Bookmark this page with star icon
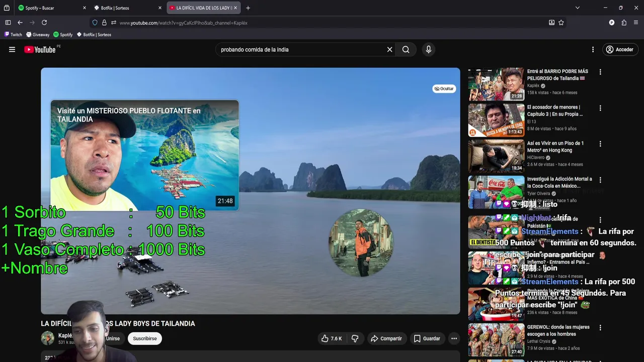This screenshot has width=644, height=362. pyautogui.click(x=561, y=23)
